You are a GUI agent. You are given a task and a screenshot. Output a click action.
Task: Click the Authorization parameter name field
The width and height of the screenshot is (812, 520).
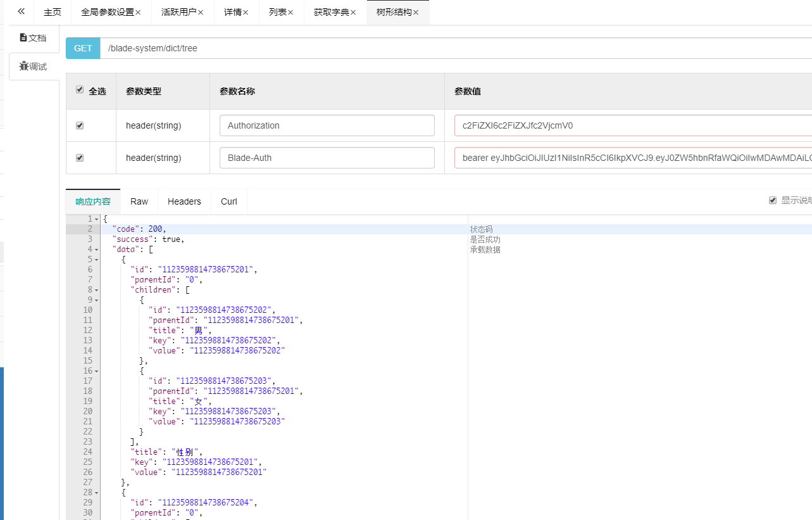tap(327, 125)
